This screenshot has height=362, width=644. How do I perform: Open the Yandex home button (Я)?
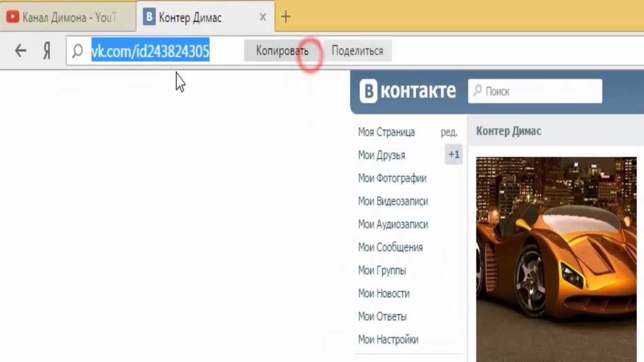coord(47,51)
